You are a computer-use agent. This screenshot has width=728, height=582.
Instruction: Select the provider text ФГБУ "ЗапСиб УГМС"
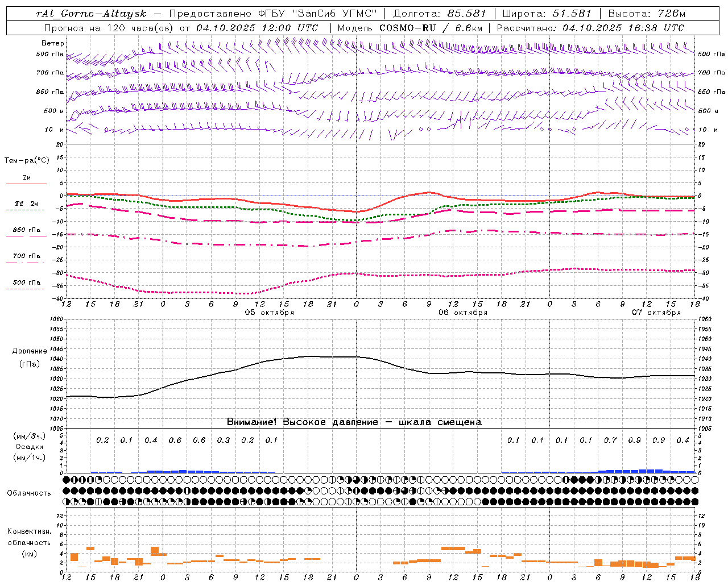pyautogui.click(x=318, y=14)
